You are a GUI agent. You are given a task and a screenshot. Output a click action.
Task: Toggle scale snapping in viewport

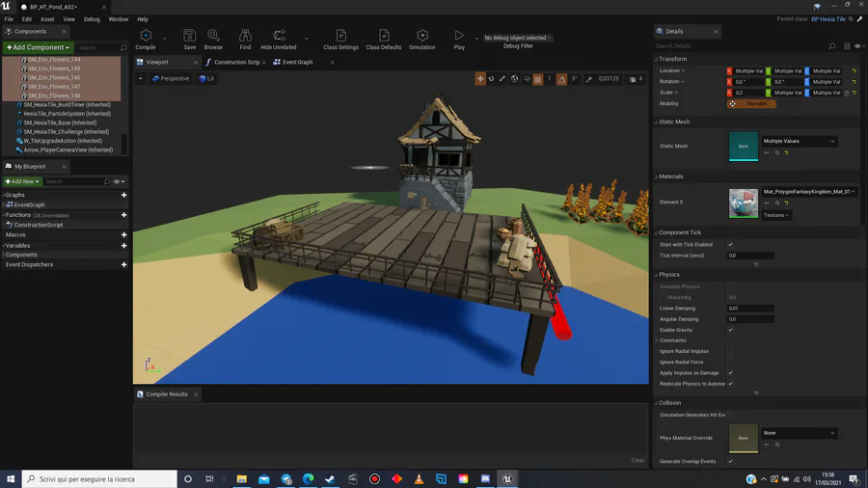click(588, 79)
